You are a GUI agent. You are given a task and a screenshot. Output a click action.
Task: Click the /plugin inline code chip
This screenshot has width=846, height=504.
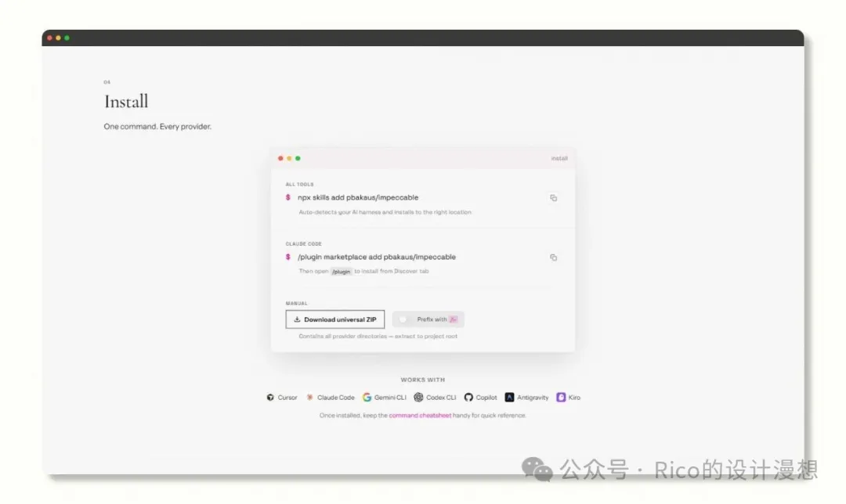pyautogui.click(x=341, y=272)
